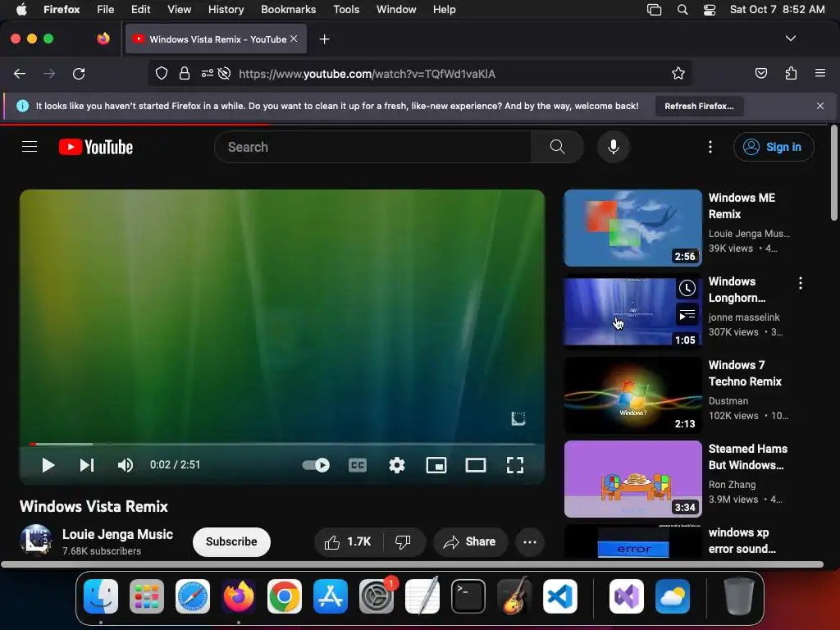The width and height of the screenshot is (840, 630).
Task: Open site permissions icon in address bar
Action: point(208,73)
